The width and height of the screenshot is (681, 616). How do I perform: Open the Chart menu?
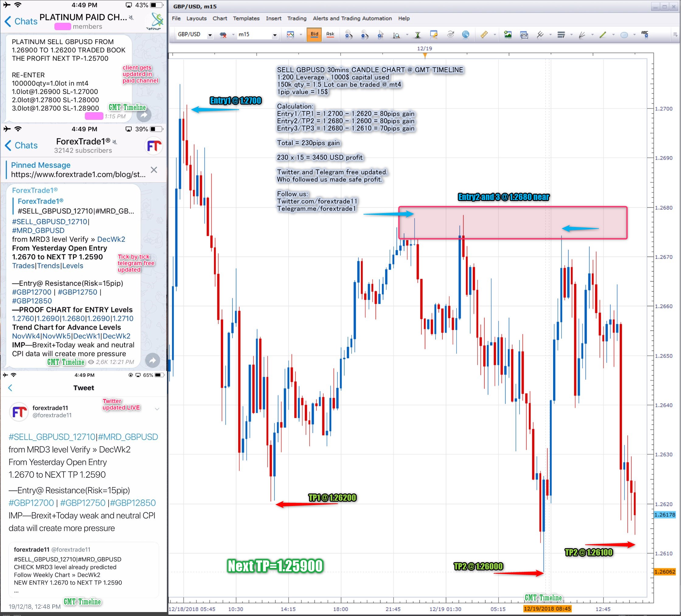point(220,18)
